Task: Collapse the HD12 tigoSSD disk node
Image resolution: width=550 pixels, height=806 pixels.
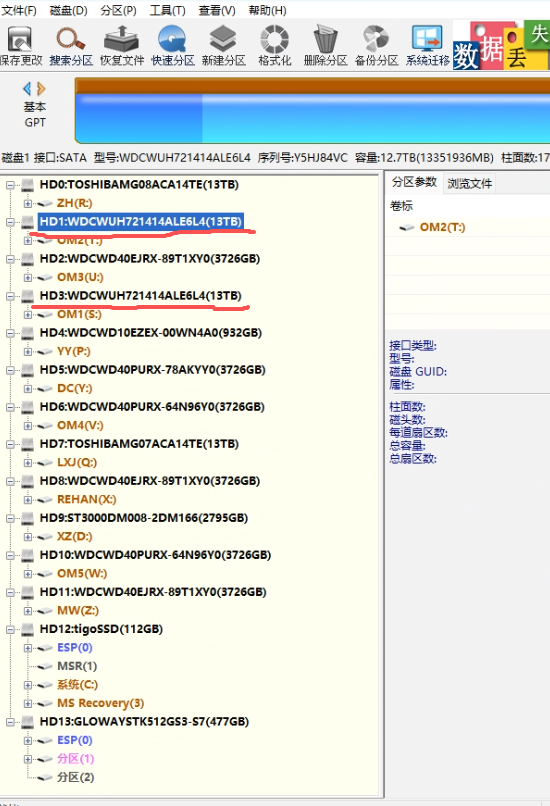Action: tap(10, 629)
